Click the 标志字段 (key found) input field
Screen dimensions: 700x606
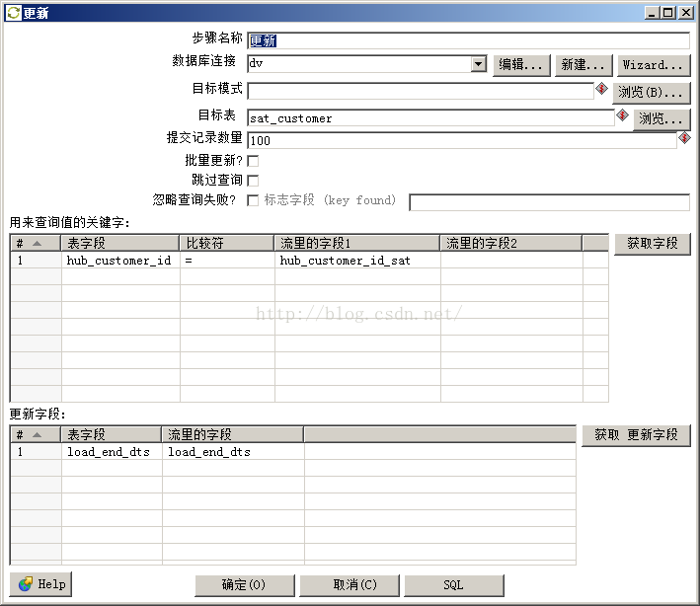coord(550,202)
